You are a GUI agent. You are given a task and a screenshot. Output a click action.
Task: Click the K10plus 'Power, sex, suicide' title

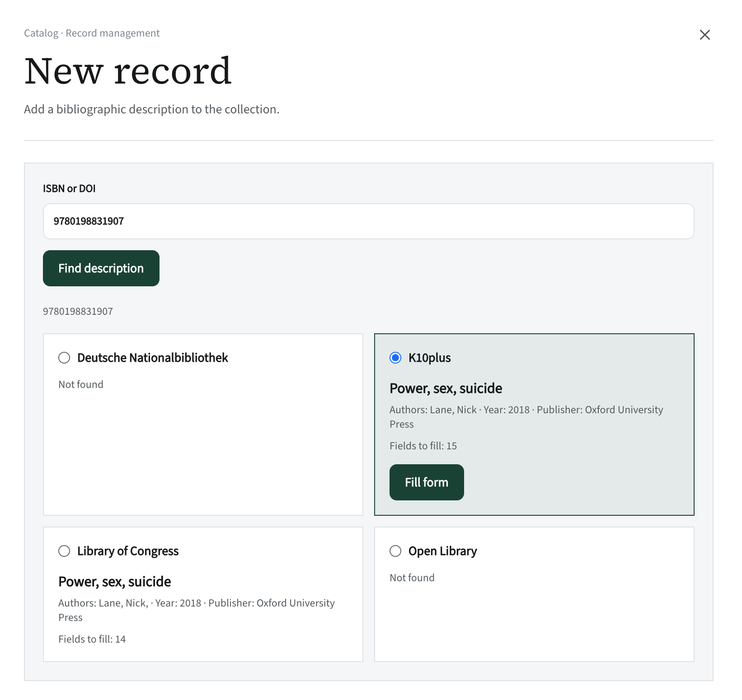446,388
